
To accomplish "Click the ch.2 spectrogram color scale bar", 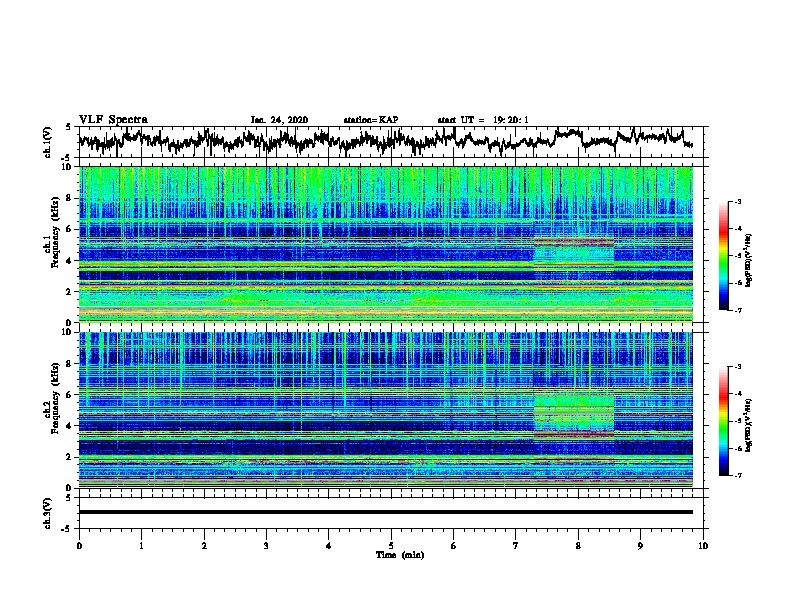I will coord(723,421).
